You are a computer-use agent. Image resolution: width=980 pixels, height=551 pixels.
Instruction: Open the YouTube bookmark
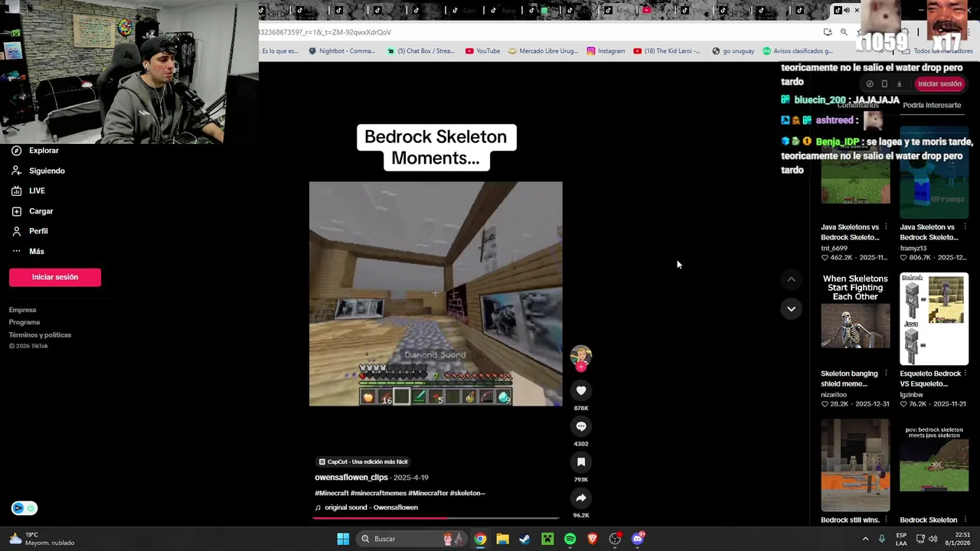482,51
